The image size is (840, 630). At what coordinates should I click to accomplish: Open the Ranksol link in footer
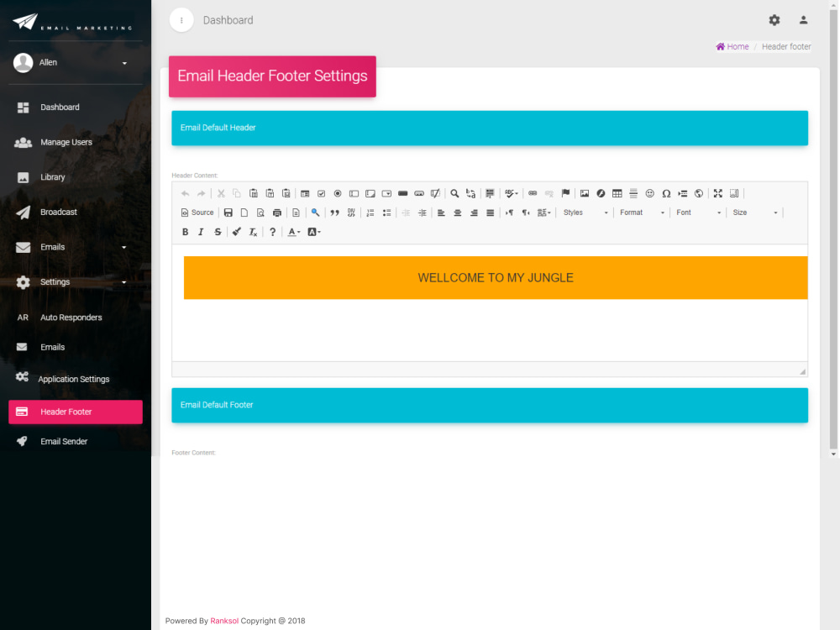point(224,621)
